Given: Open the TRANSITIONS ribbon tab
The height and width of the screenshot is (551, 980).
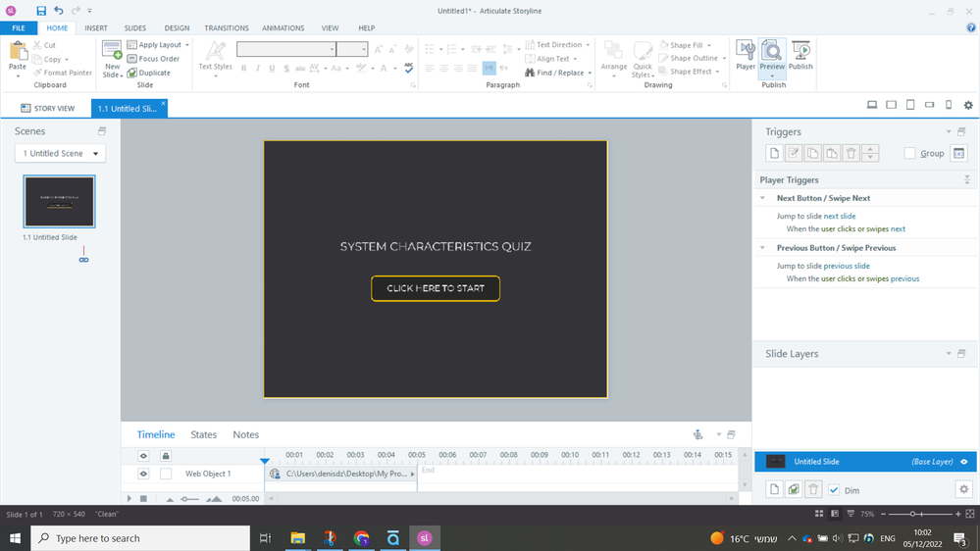Looking at the screenshot, I should 226,28.
